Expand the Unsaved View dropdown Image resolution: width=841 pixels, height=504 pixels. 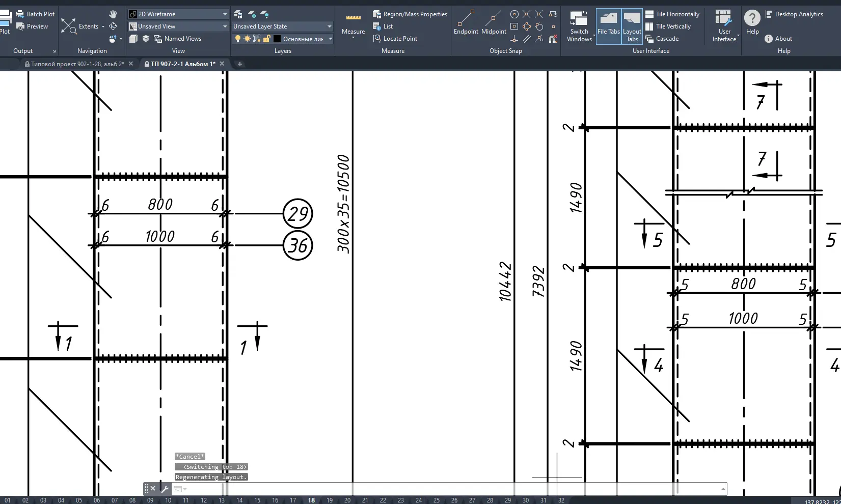[x=225, y=26]
